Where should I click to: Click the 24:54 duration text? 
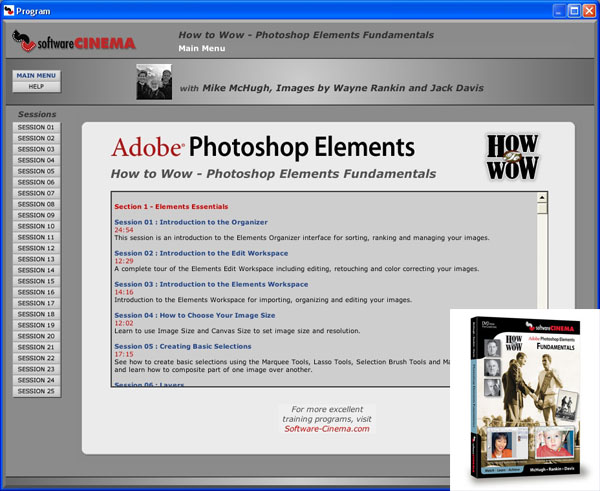[124, 230]
